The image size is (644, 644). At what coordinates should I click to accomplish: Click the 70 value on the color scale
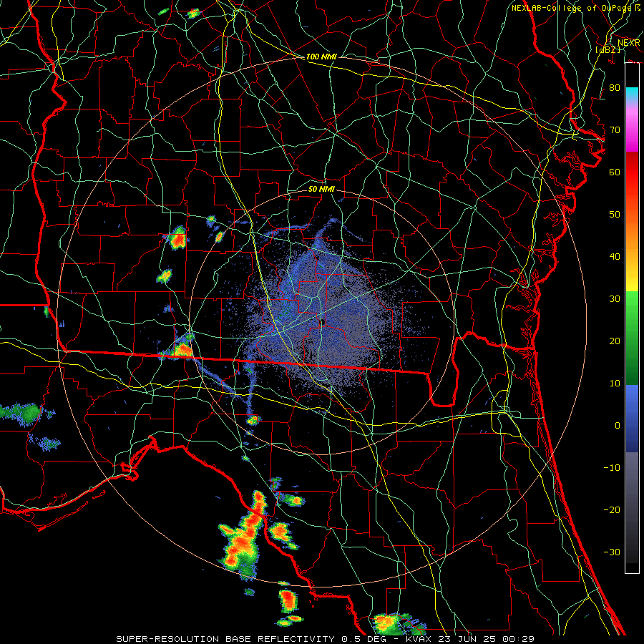coord(615,130)
